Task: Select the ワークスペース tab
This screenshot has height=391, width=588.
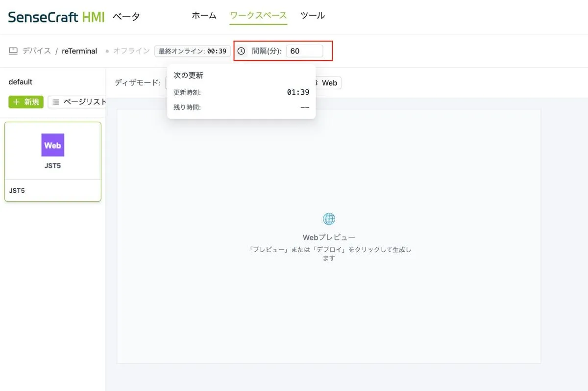Action: tap(258, 16)
